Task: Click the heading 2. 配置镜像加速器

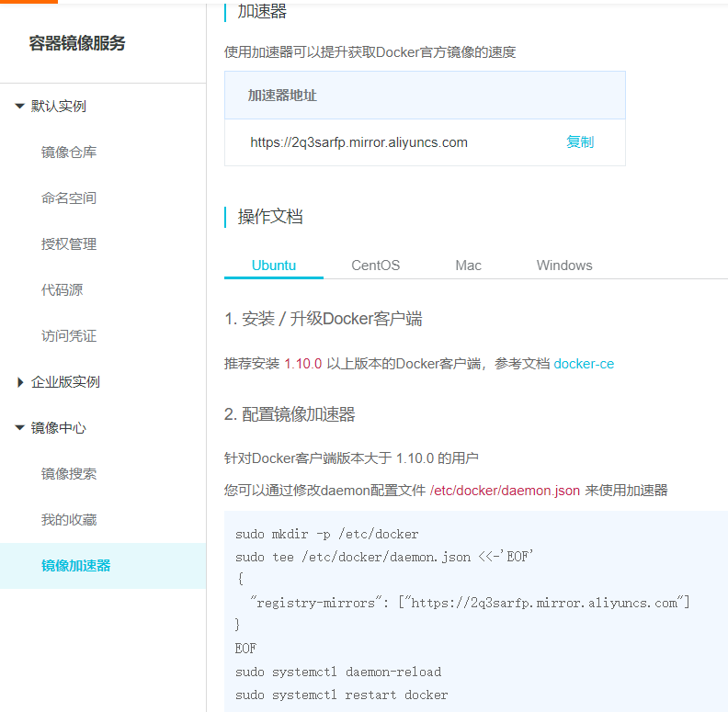Action: 290,414
